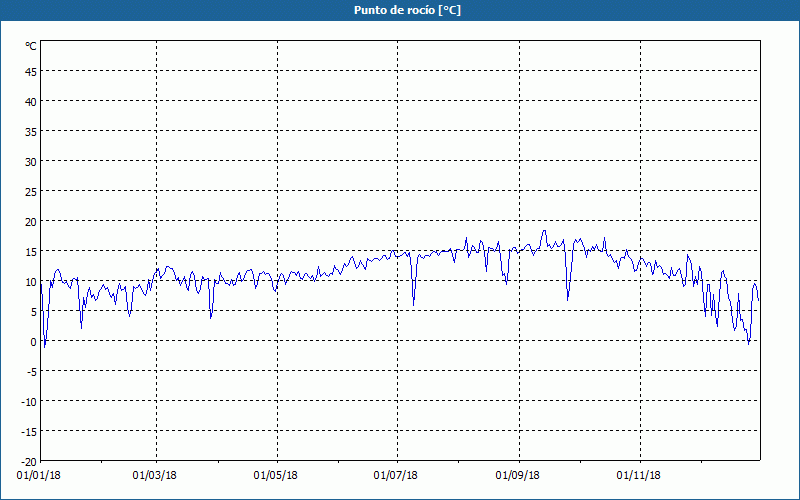This screenshot has height=500, width=800.
Task: Click the 01/03/18 date label
Action: point(155,476)
